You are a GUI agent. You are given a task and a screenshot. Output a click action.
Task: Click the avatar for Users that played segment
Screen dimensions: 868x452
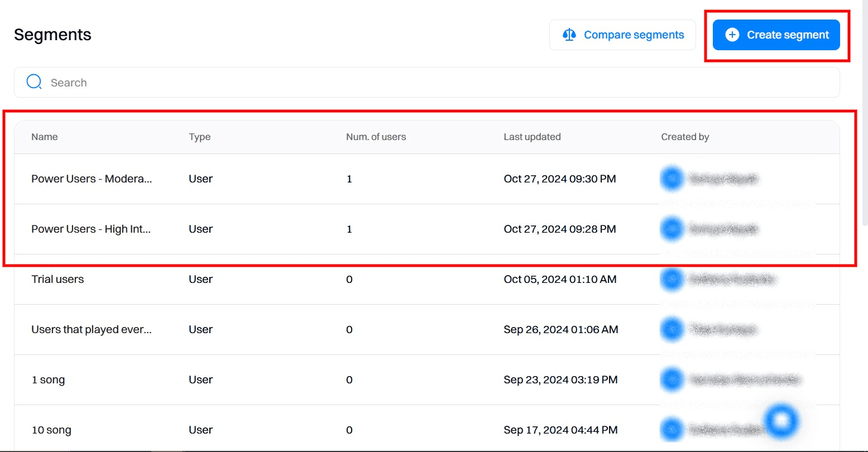pyautogui.click(x=672, y=329)
